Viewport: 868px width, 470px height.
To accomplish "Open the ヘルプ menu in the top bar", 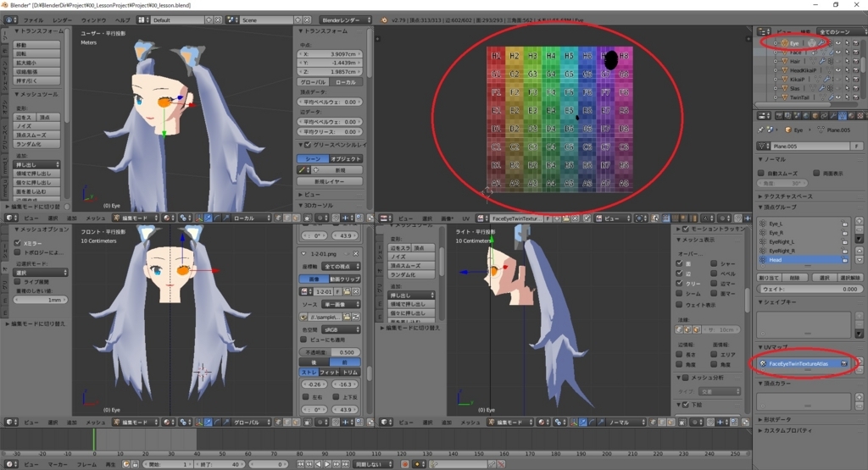I will pyautogui.click(x=122, y=20).
